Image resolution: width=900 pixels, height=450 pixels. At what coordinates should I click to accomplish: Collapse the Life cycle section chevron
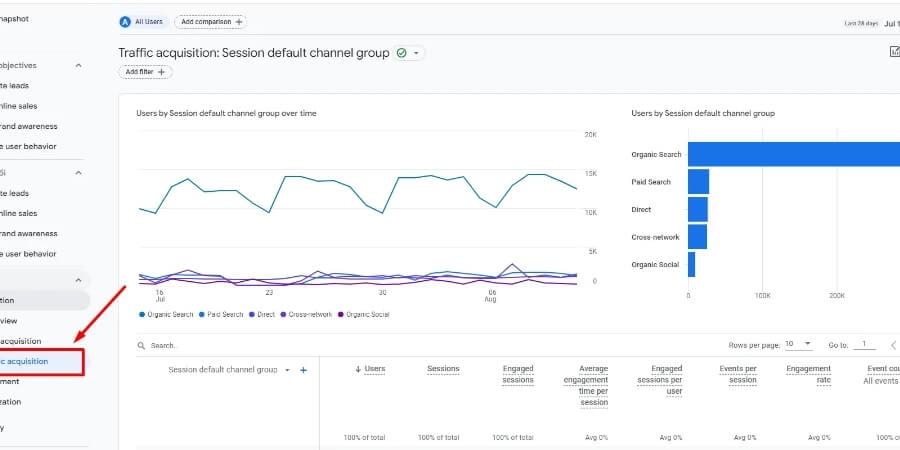click(79, 280)
